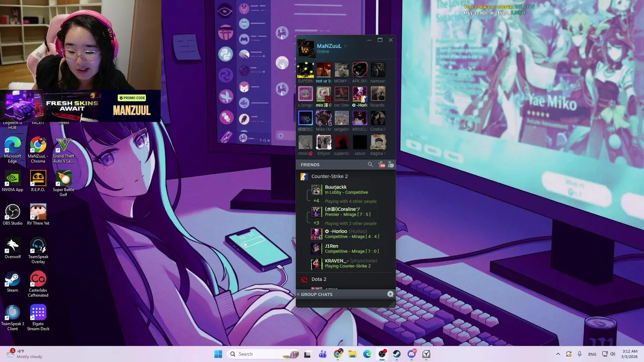Image resolution: width=644 pixels, height=362 pixels.
Task: Open TeamSpeak Overlay desktop icon
Action: click(38, 250)
